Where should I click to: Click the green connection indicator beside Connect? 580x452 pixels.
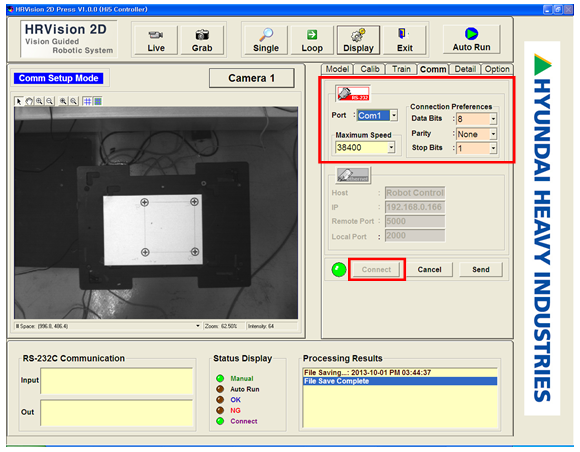338,270
